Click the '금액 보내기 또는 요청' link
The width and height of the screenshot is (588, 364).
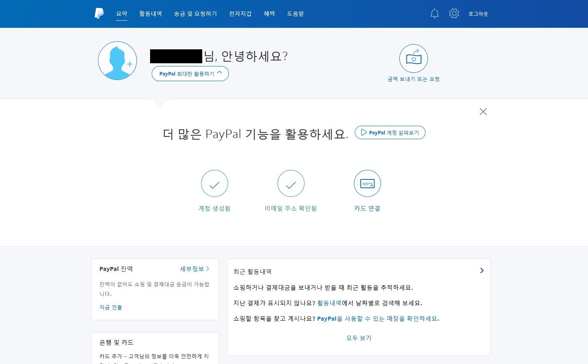[414, 79]
